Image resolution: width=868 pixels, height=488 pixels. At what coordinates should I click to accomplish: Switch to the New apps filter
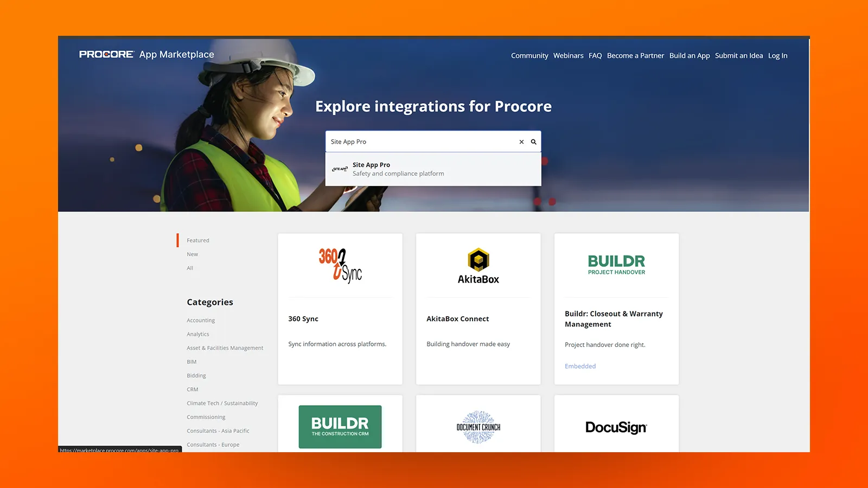(192, 254)
